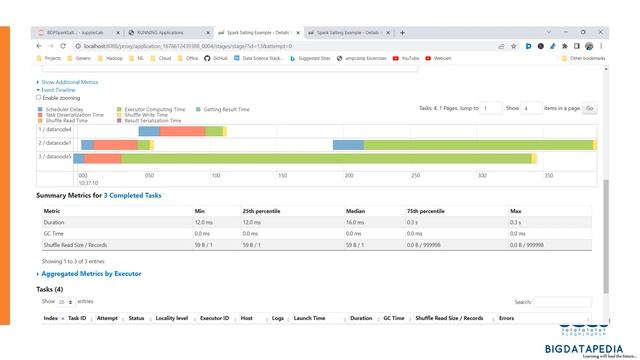Reload the current page
The width and height of the screenshot is (640, 360).
pos(63,46)
